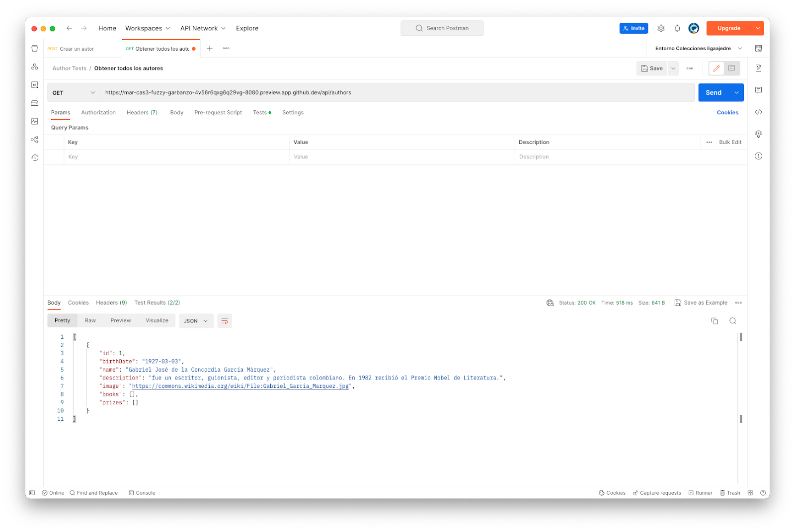
Task: Open Mock Servers icon in the sidebar
Action: pos(35,103)
